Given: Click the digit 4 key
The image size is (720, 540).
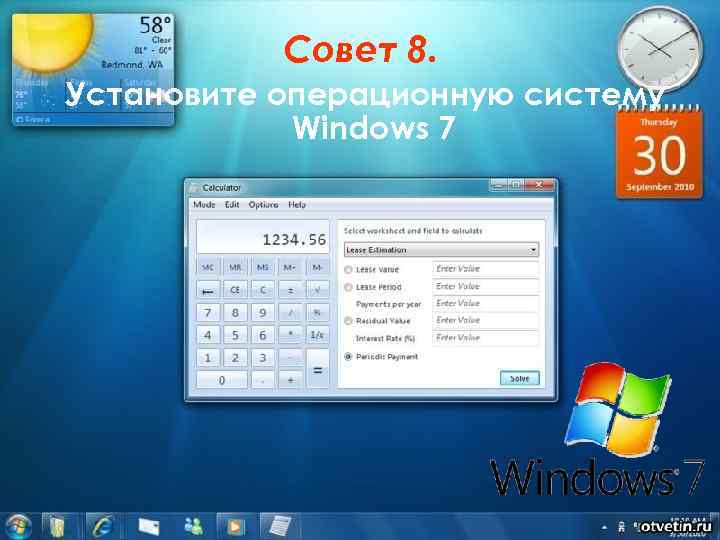Looking at the screenshot, I should click(208, 335).
